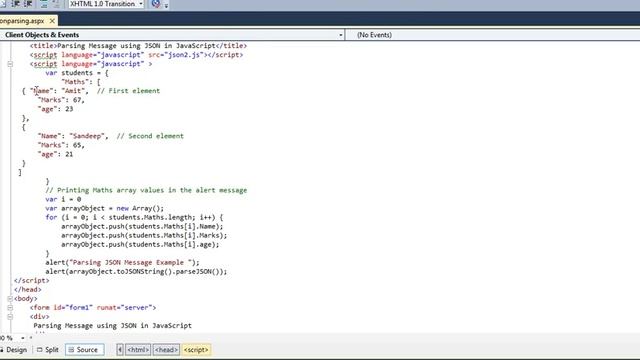
Task: Click the comment out selected lines icon
Action: [44, 4]
